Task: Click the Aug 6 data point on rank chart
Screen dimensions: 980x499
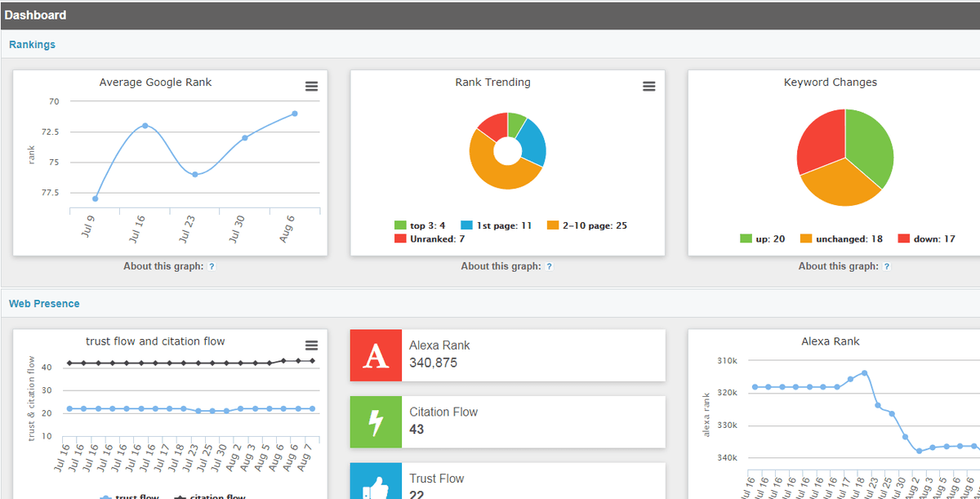Action: (x=295, y=114)
